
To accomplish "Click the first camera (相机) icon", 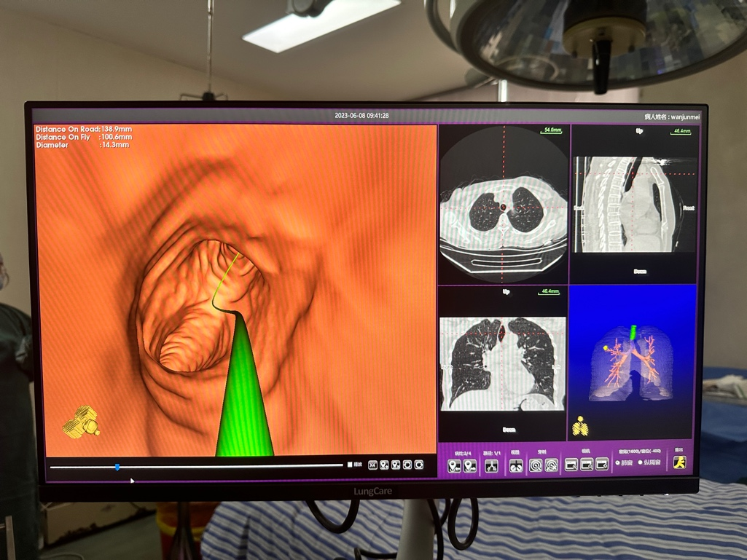I will tap(571, 464).
